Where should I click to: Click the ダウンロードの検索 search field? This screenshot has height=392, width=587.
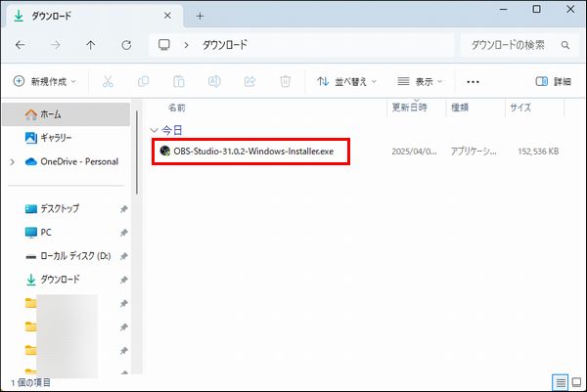pos(519,45)
